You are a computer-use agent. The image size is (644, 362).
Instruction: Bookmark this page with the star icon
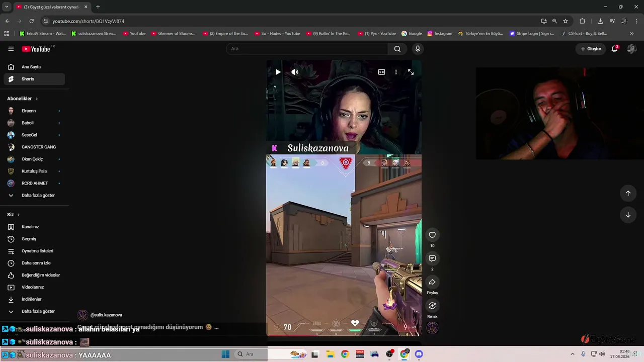[x=566, y=21]
